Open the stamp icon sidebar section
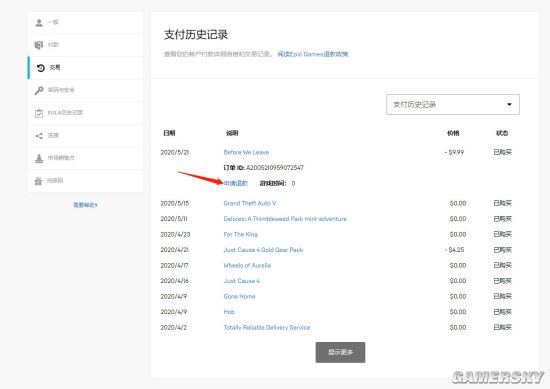 [x=39, y=158]
